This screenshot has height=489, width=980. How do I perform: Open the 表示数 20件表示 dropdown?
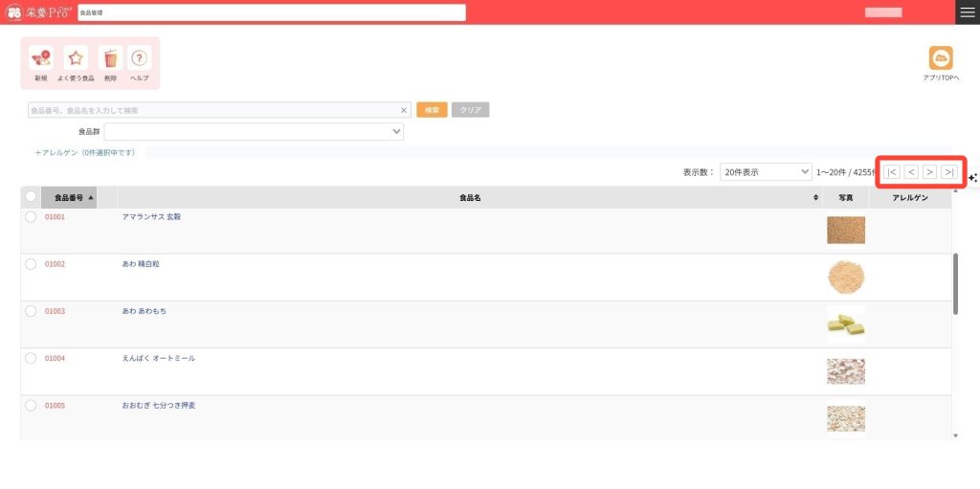click(766, 172)
